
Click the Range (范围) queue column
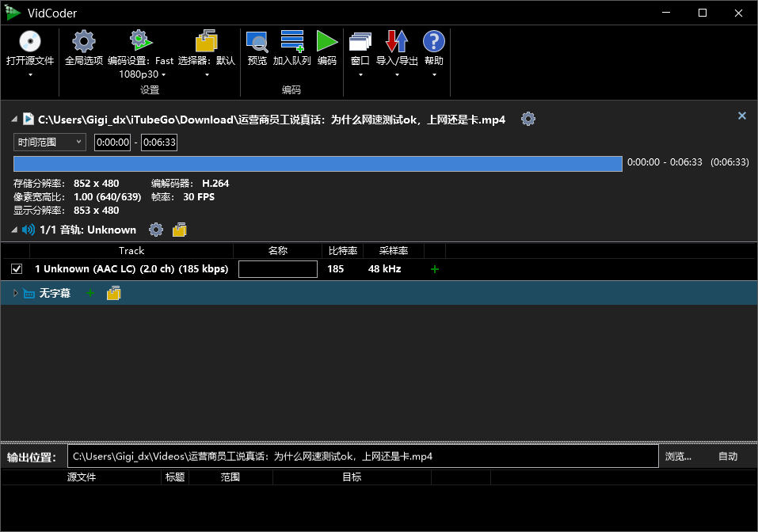click(230, 477)
